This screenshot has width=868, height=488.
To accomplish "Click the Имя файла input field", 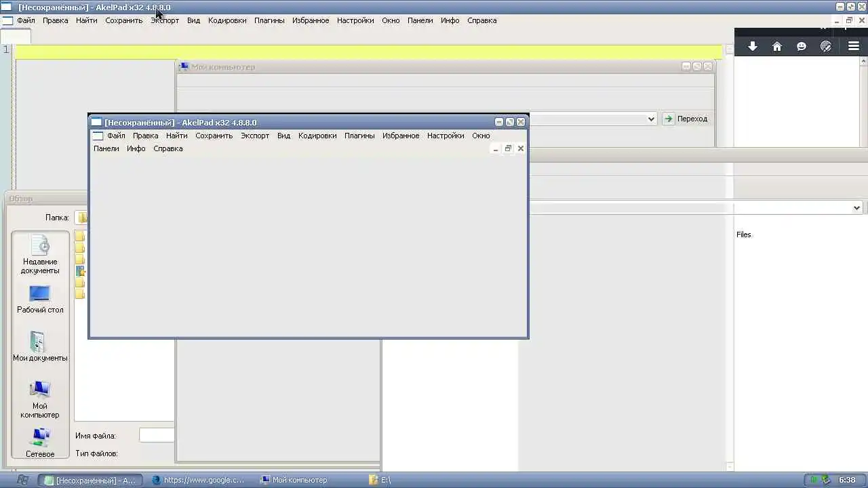I will [x=157, y=436].
